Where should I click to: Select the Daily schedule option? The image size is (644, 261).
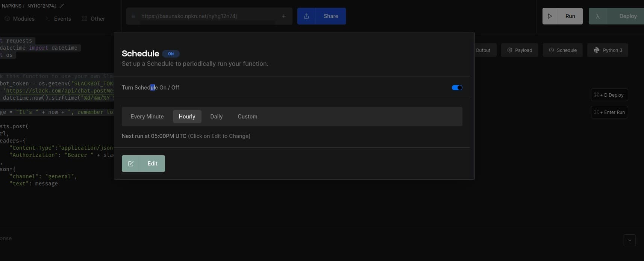tap(216, 117)
